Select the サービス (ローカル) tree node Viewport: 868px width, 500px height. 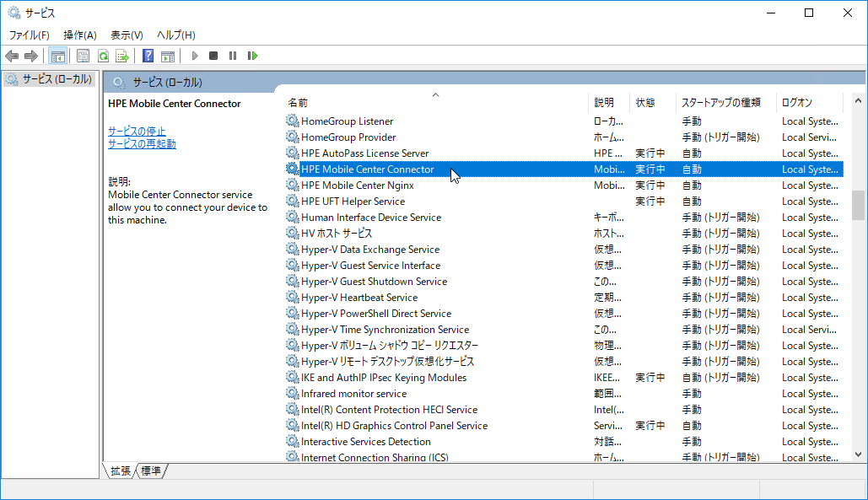click(50, 79)
